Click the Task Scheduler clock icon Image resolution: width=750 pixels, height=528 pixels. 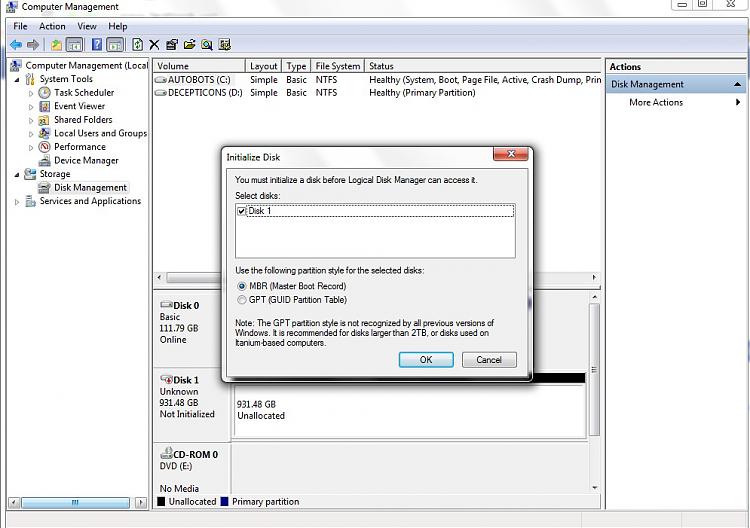click(44, 92)
